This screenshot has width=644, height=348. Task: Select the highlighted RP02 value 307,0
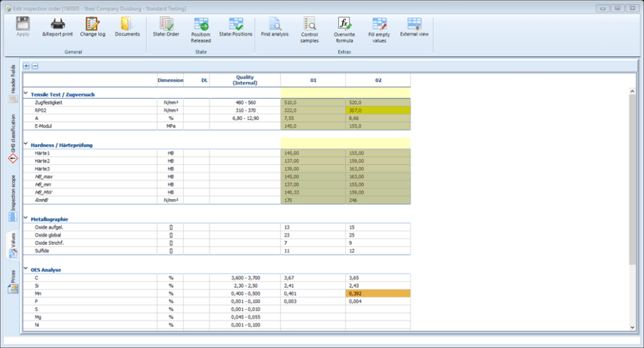point(378,111)
